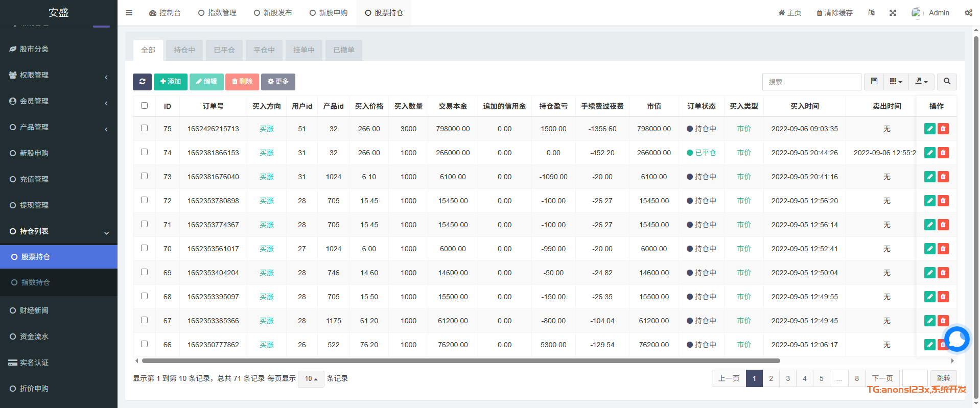Viewport: 980px width, 408px height.
Task: Open 实名认证 sidebar item
Action: click(59, 363)
